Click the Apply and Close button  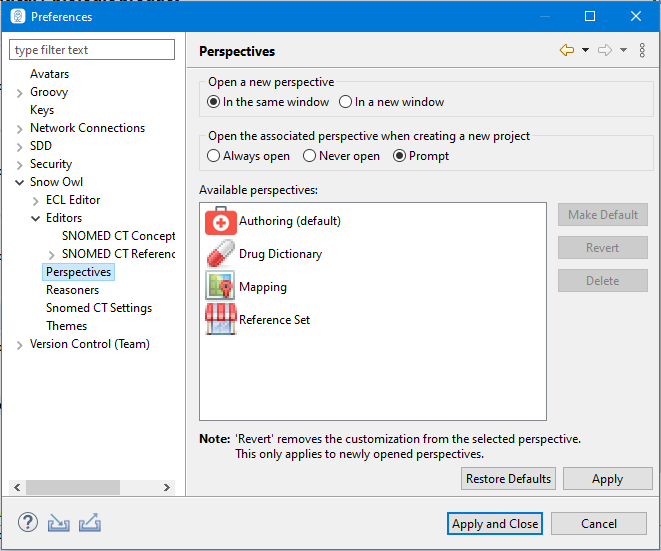point(495,524)
